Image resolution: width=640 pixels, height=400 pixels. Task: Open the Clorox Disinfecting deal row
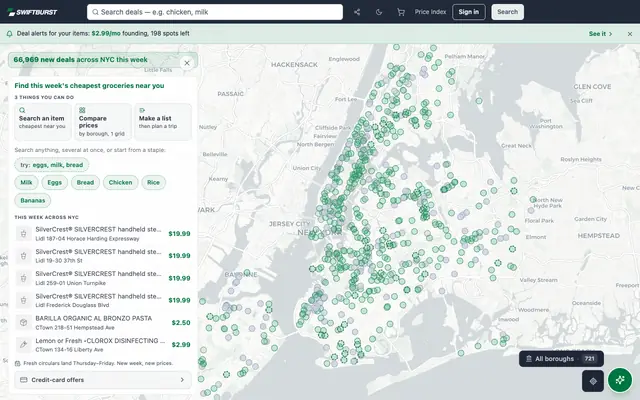tap(103, 345)
